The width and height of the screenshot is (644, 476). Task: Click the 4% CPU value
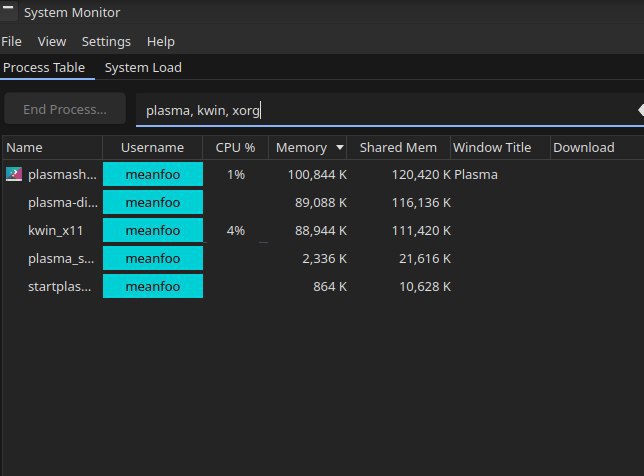pyautogui.click(x=236, y=230)
